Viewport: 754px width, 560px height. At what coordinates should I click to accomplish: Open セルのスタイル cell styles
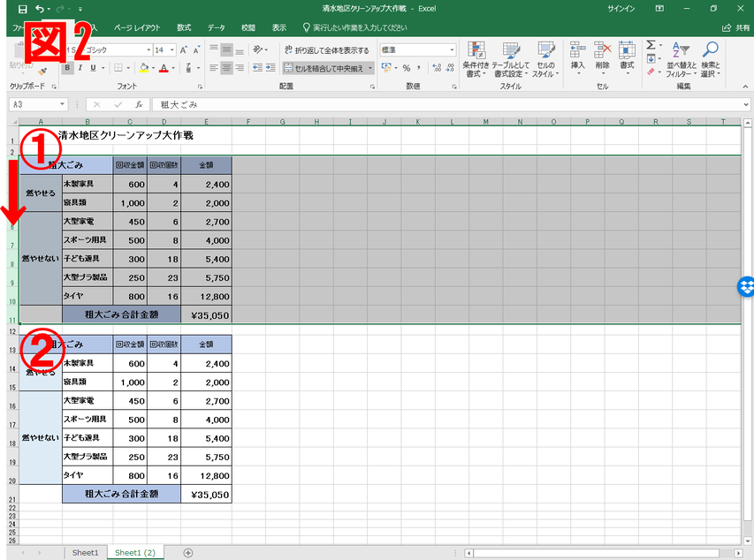click(x=545, y=59)
